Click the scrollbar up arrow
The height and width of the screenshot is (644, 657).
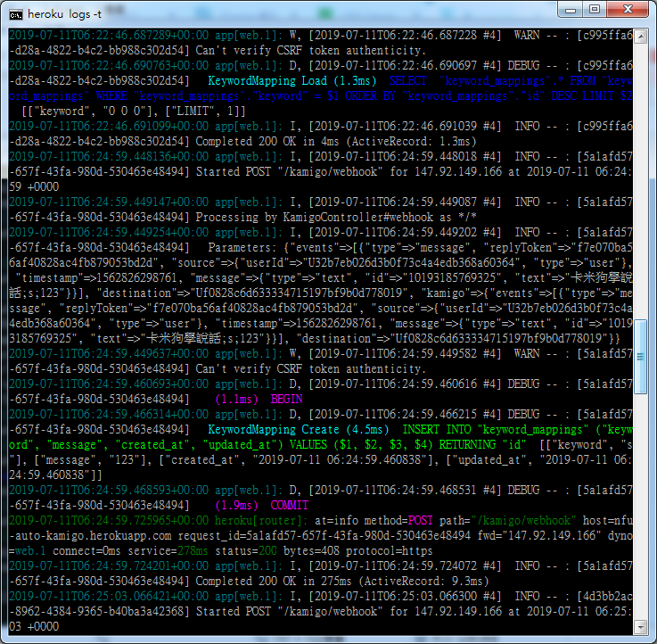[640, 37]
